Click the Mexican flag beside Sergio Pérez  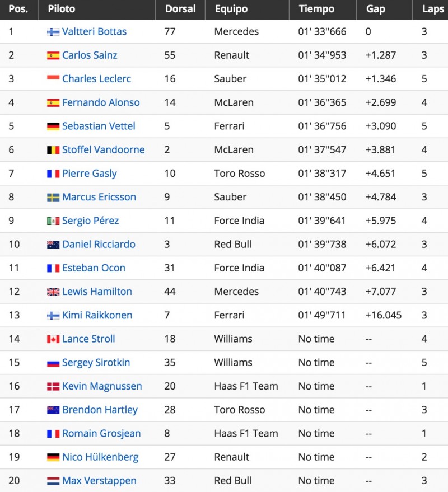coord(53,221)
